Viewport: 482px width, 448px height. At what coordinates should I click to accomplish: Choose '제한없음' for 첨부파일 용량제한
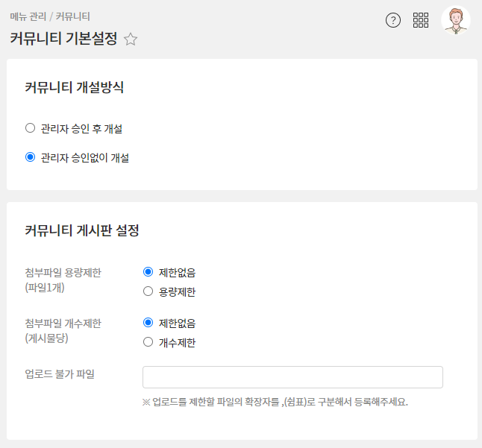[x=148, y=272]
